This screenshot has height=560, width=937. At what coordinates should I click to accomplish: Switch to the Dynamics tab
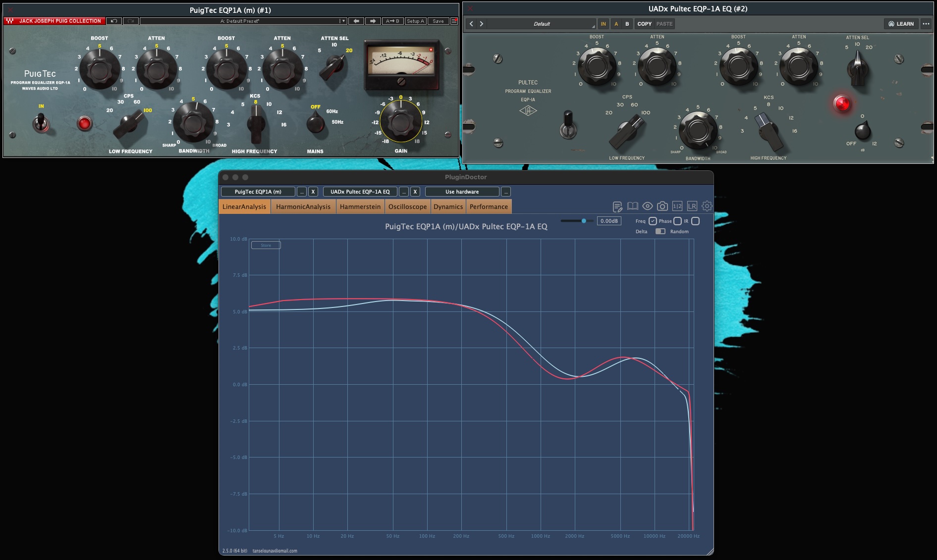[x=448, y=206]
